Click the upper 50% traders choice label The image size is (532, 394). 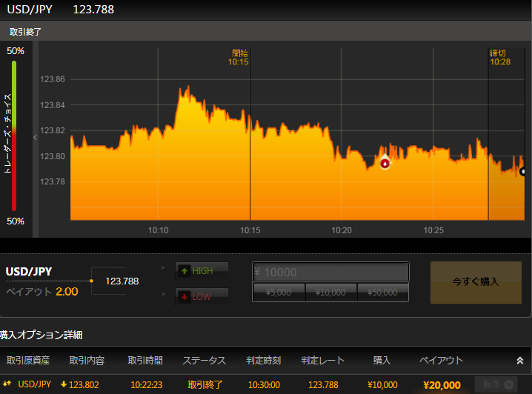click(16, 51)
